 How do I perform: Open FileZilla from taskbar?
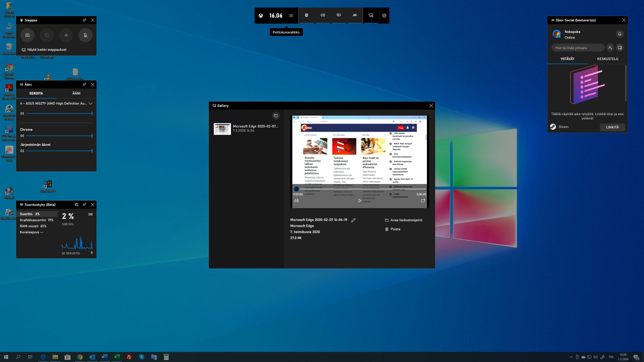129,357
